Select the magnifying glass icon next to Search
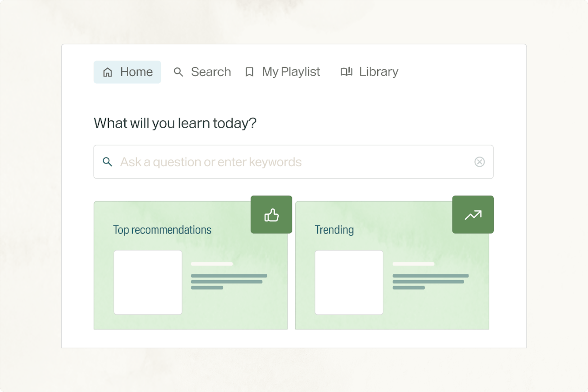The image size is (588, 392). click(179, 72)
